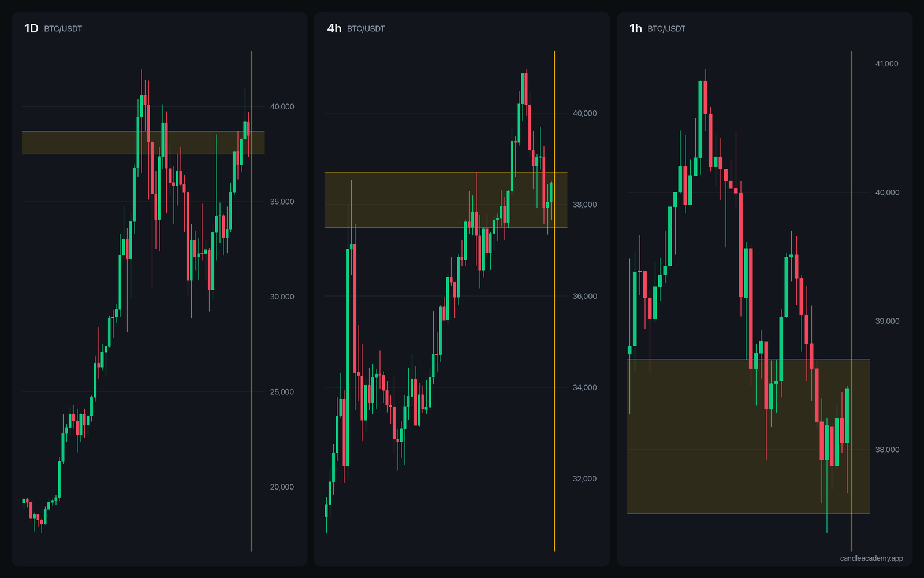The width and height of the screenshot is (924, 578).
Task: Click the 35,000 price label on 1D chart
Action: point(282,202)
